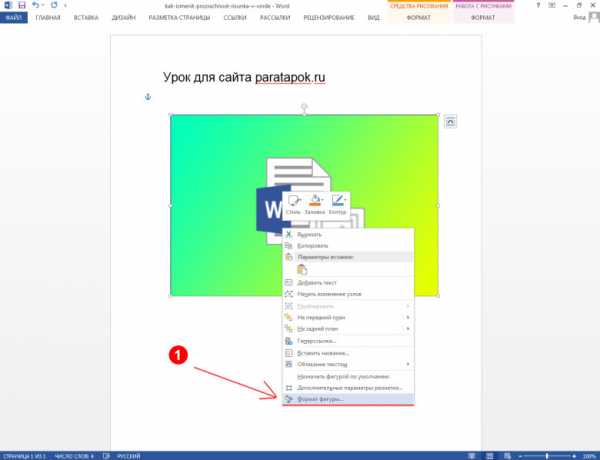This screenshot has width=600, height=460.
Task: Switch to the ВСТАВКА ribbon tab
Action: [86, 18]
